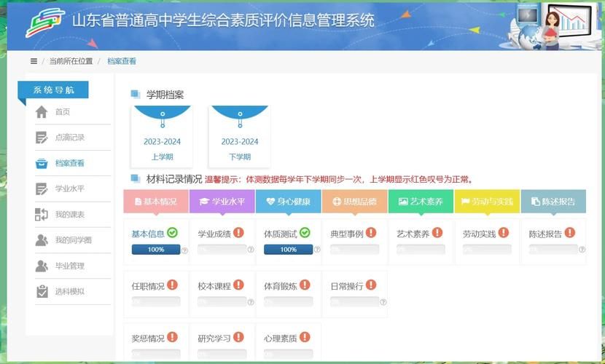Click the hamburger menu icon in breadcrumb bar
This screenshot has height=364, width=605.
(34, 61)
